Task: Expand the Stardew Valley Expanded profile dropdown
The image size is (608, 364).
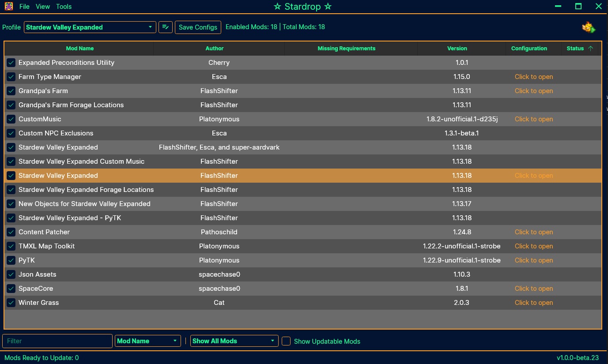Action: tap(90, 27)
